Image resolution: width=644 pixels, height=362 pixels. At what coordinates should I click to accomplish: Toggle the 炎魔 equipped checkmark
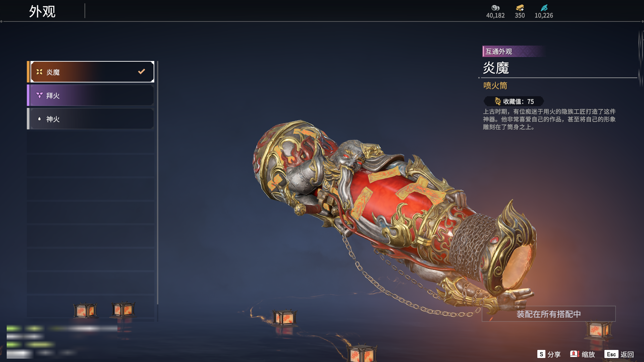point(142,71)
